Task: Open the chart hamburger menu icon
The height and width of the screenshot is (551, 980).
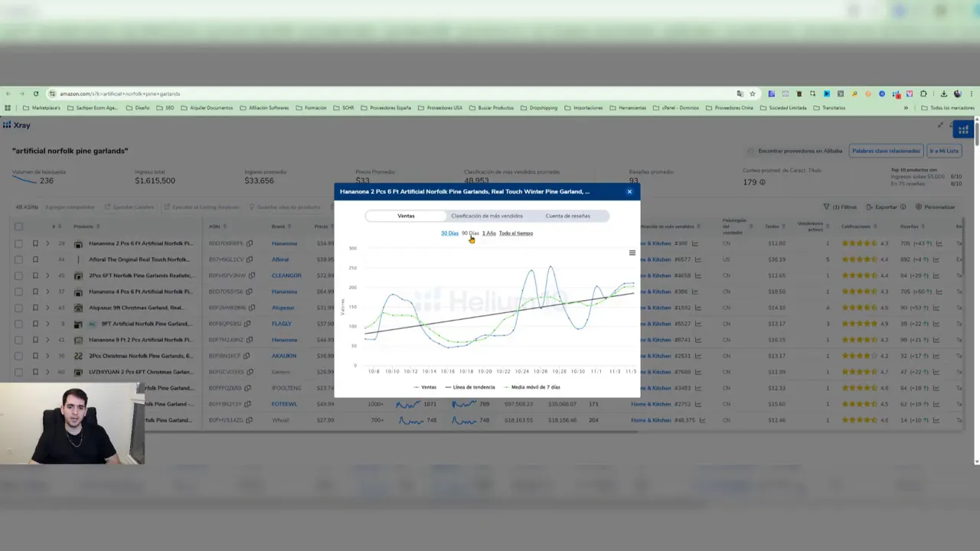Action: pos(632,253)
